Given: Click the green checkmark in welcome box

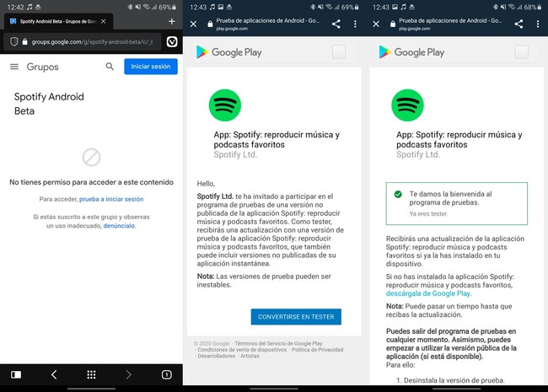Looking at the screenshot, I should (398, 194).
